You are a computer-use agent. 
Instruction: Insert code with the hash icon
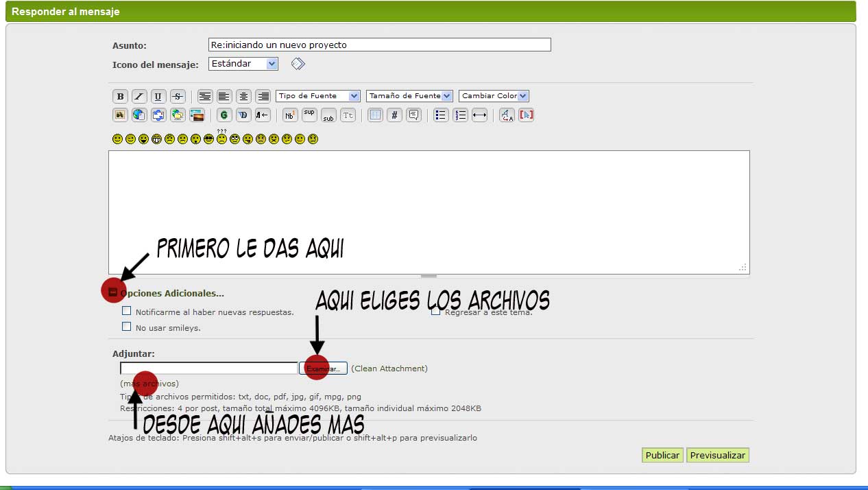pos(394,115)
